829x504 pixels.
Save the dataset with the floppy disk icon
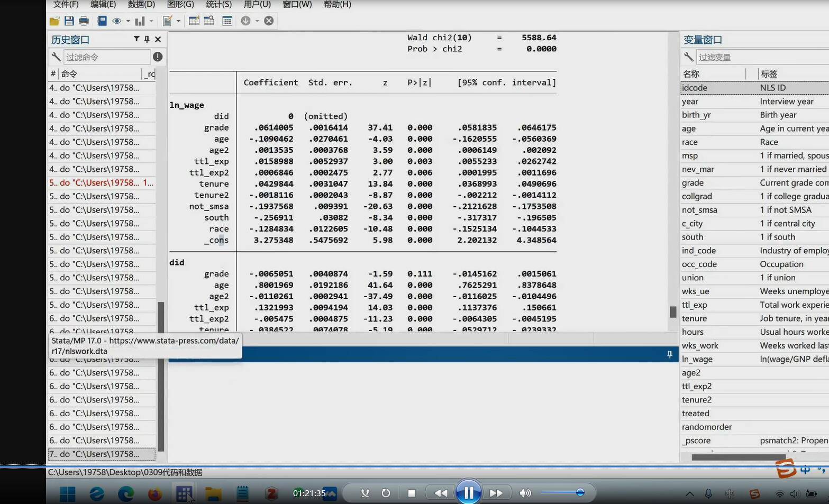coord(69,21)
